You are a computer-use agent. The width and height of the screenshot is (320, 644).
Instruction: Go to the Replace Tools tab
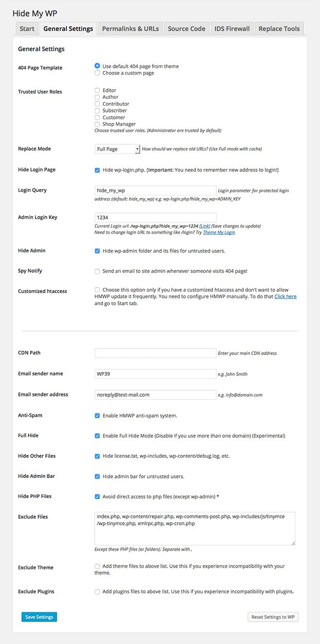pos(279,28)
